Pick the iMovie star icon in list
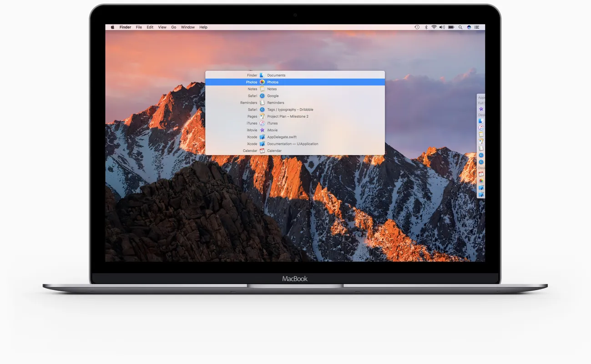The image size is (591, 364). click(262, 130)
